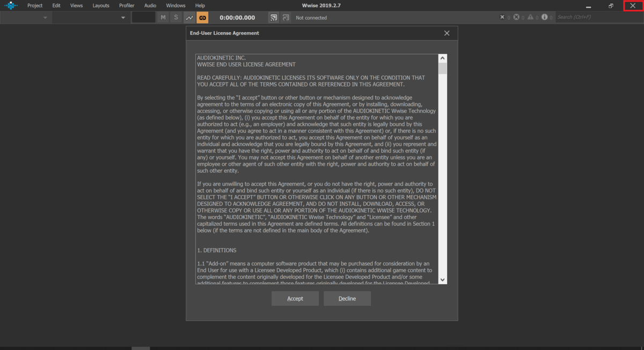Click the graph line icon in toolbar
Image resolution: width=644 pixels, height=350 pixels.
click(x=189, y=18)
